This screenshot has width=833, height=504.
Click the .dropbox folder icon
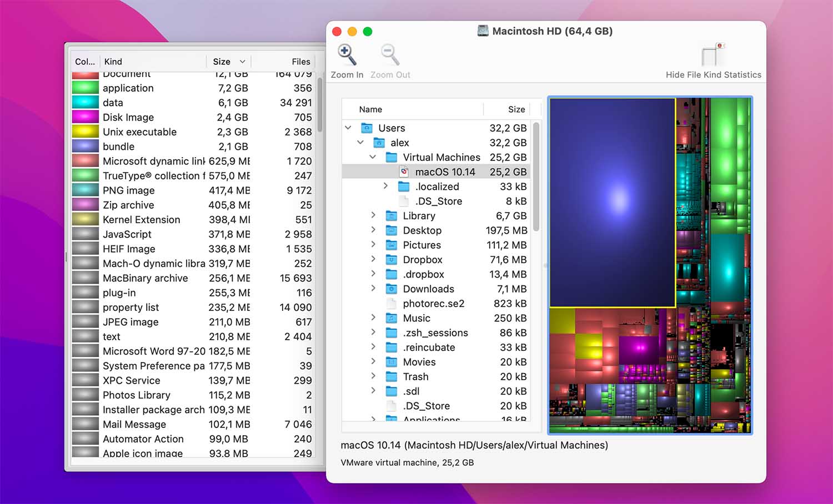pyautogui.click(x=392, y=274)
